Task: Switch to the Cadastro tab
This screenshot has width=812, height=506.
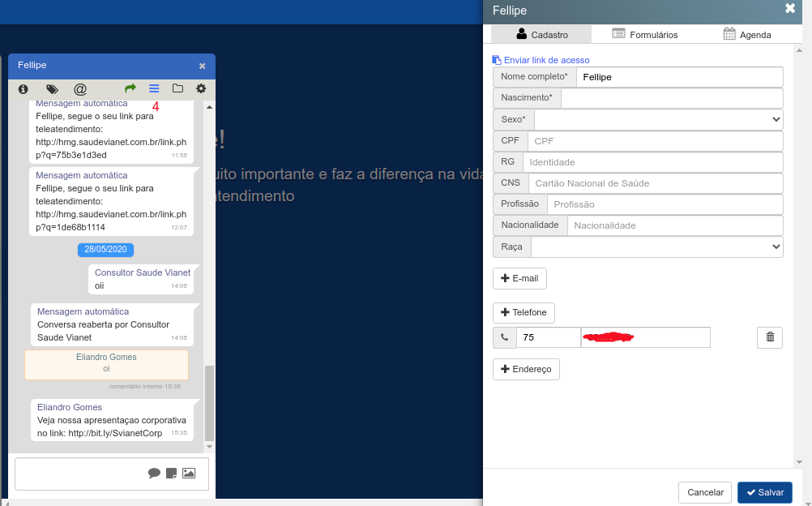Action: (541, 34)
